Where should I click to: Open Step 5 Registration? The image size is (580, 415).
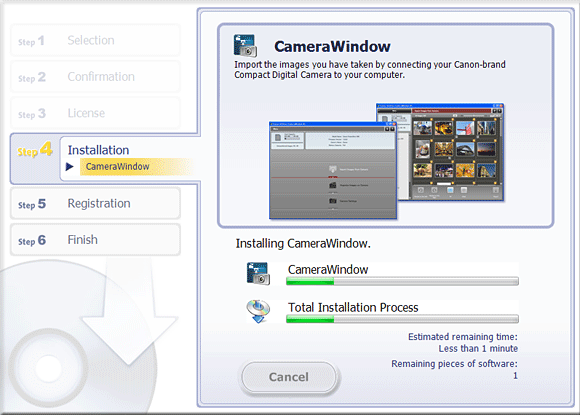pos(95,203)
